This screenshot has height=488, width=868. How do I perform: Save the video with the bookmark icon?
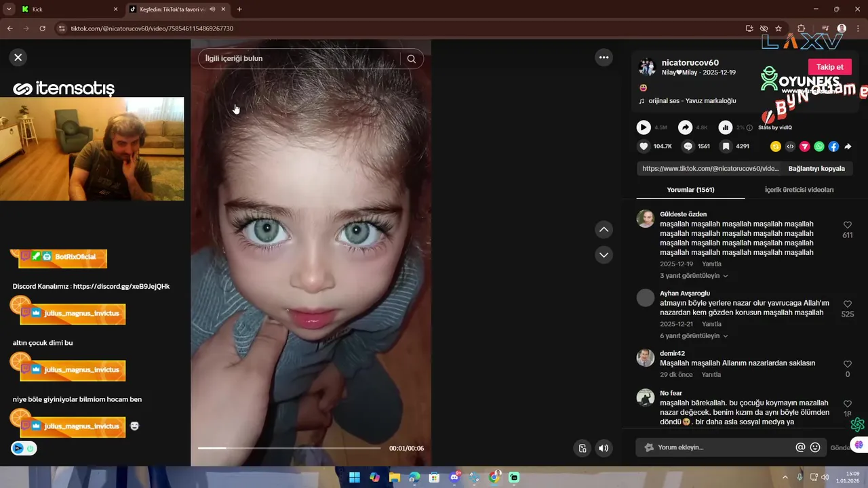pos(726,146)
